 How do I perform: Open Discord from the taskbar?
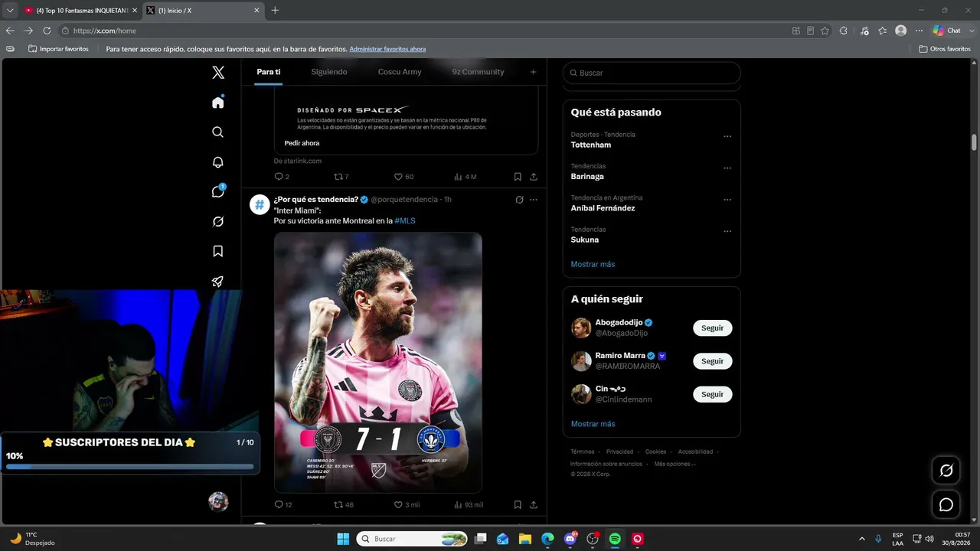coord(570,539)
